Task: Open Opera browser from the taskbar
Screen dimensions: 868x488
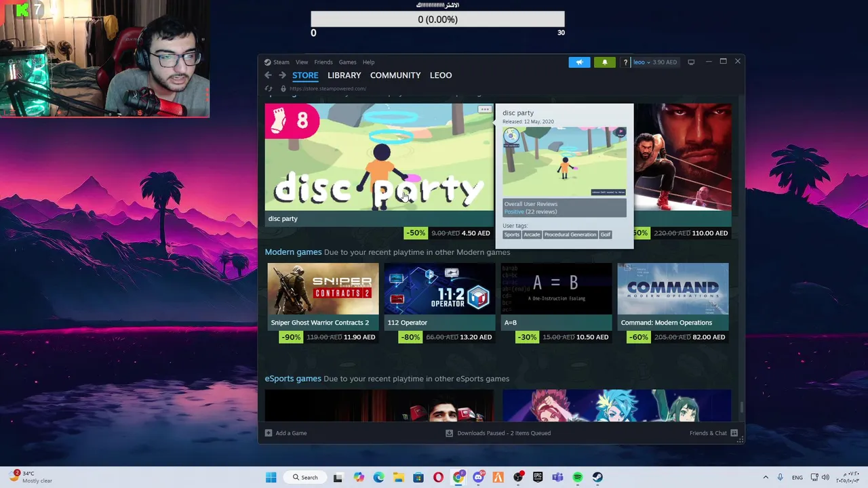Action: click(x=438, y=477)
